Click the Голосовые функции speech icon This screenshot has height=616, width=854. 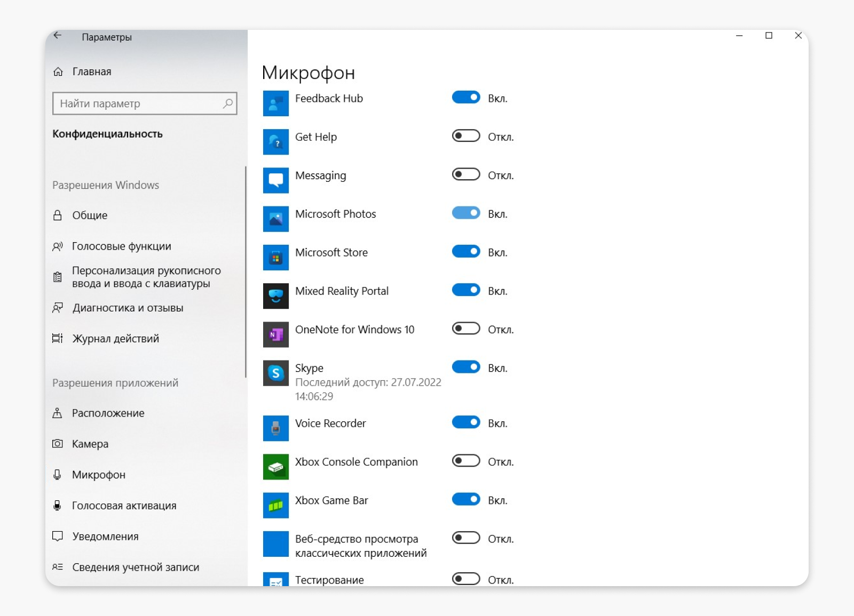click(58, 246)
